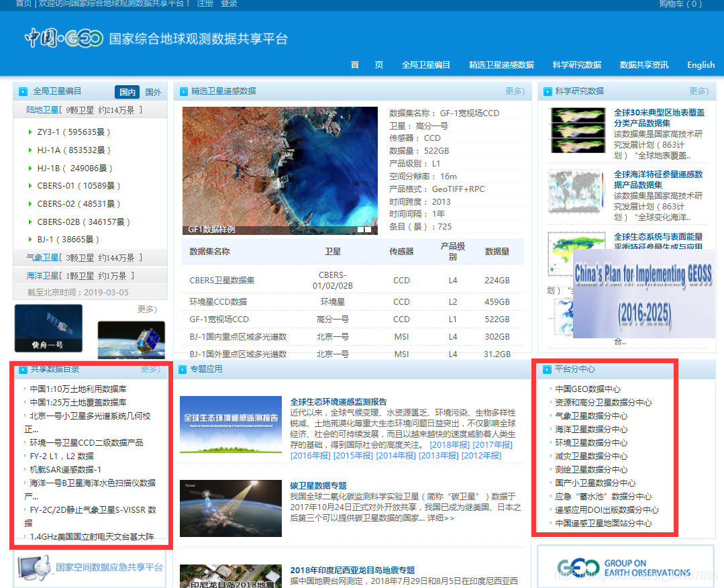Click the 专题应用 panel header icon
The height and width of the screenshot is (588, 724).
183,370
